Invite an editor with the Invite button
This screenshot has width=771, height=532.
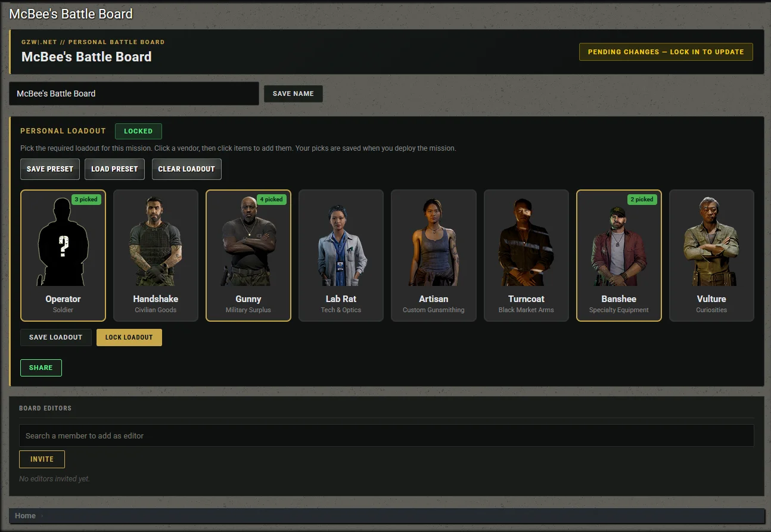[42, 459]
